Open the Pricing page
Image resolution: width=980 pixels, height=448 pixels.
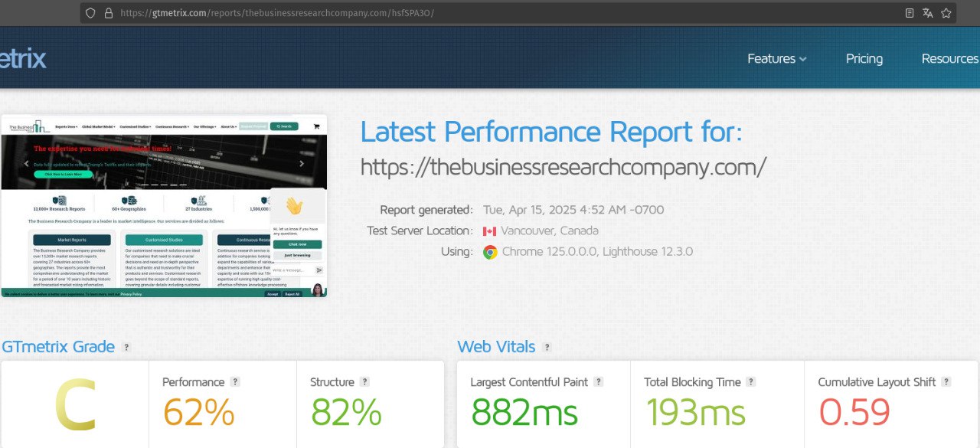[x=864, y=59]
